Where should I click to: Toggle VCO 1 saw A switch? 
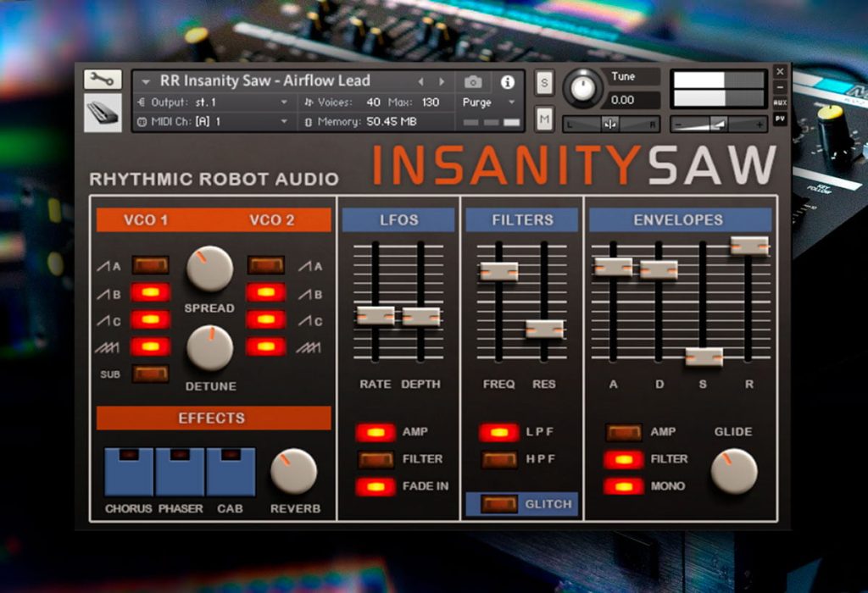(x=151, y=265)
